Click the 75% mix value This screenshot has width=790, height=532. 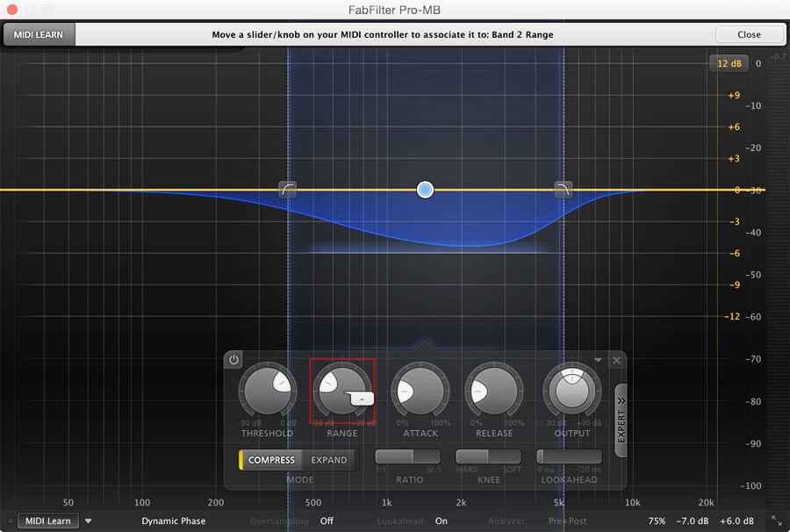[x=657, y=521]
